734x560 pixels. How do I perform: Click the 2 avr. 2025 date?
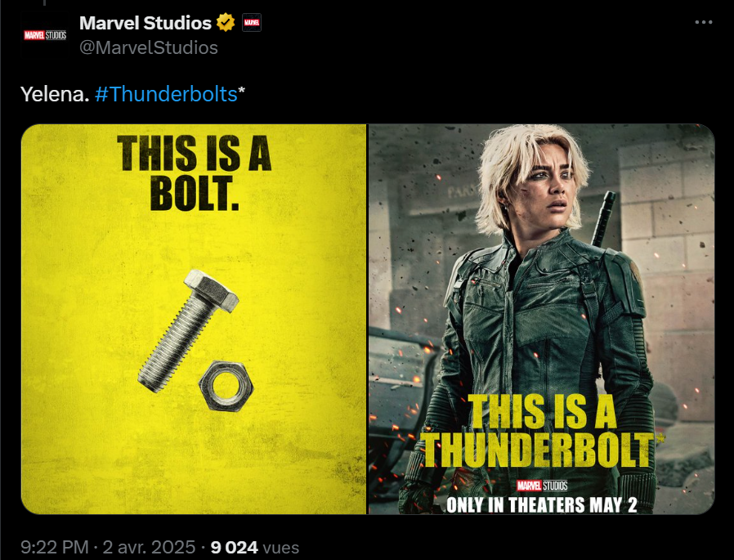point(149,547)
